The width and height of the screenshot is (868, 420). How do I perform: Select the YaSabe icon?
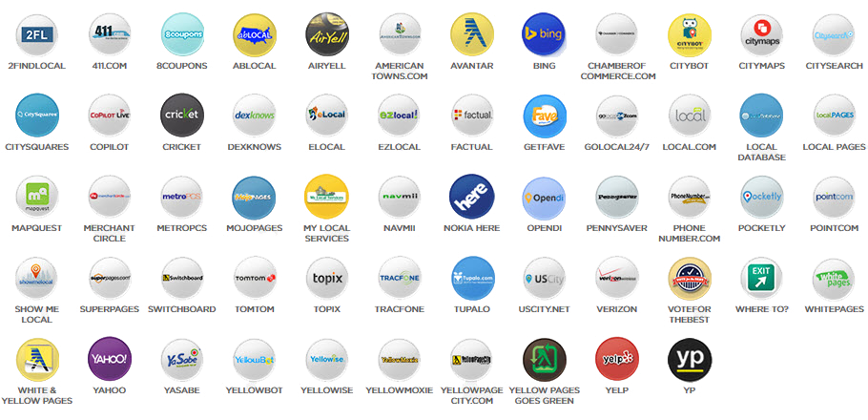(x=182, y=360)
